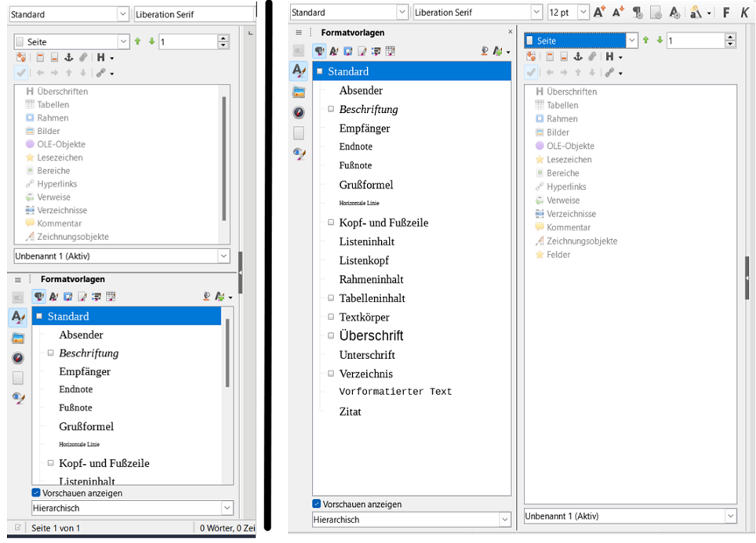
Task: Open the Table Styles category icon
Action: coord(391,50)
